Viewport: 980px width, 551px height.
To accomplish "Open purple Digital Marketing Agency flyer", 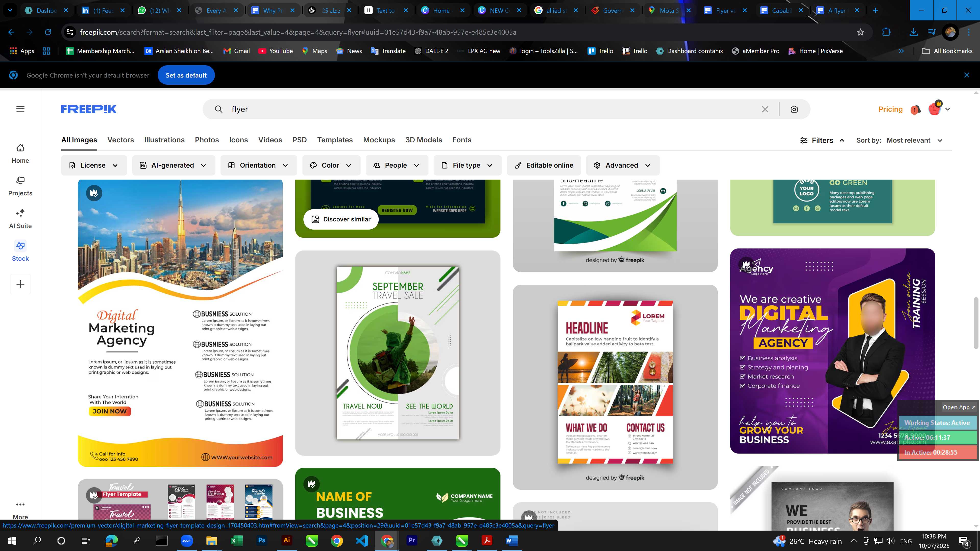I will (x=832, y=350).
